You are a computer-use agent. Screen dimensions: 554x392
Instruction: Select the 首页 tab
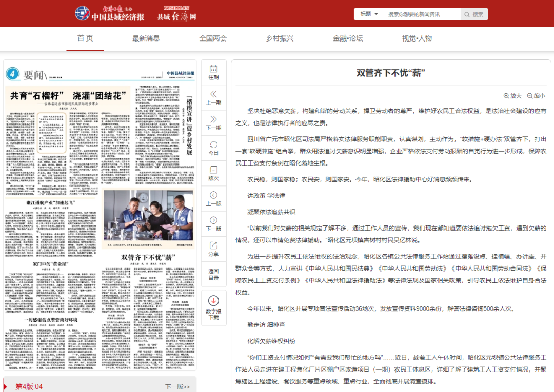point(85,38)
